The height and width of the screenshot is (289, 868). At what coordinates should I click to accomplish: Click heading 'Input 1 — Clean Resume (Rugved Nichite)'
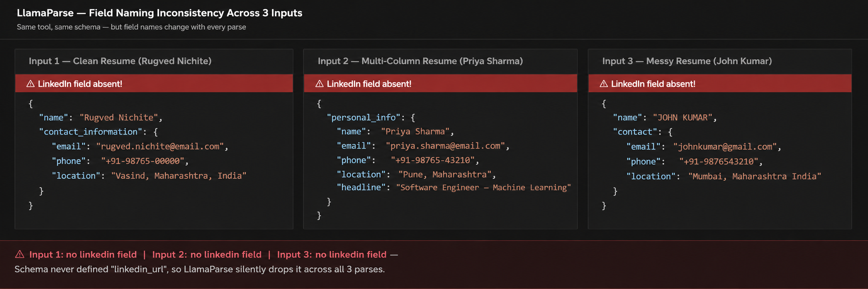coord(120,61)
